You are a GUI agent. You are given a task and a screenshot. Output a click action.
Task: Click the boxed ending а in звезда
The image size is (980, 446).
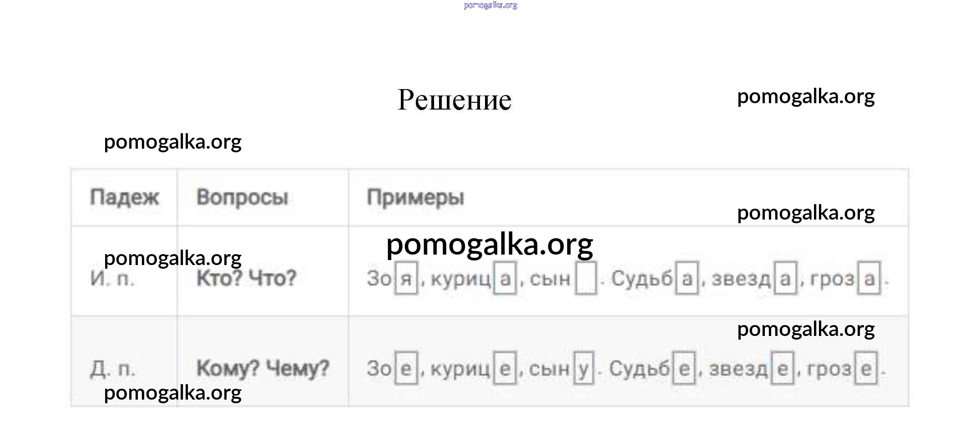(785, 278)
